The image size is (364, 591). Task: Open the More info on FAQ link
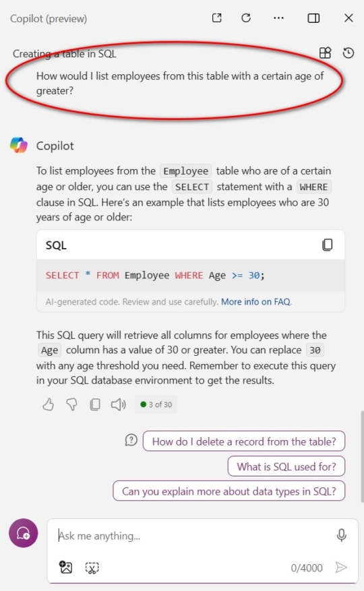tap(256, 302)
